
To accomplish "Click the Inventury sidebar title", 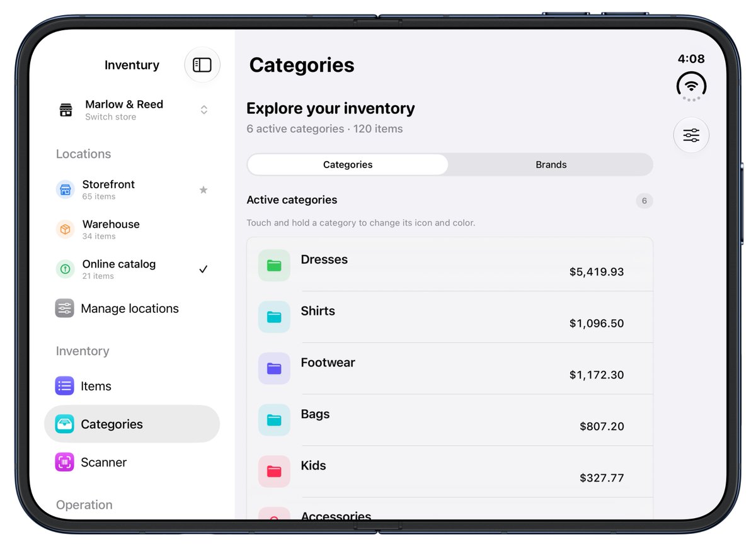I will (132, 65).
